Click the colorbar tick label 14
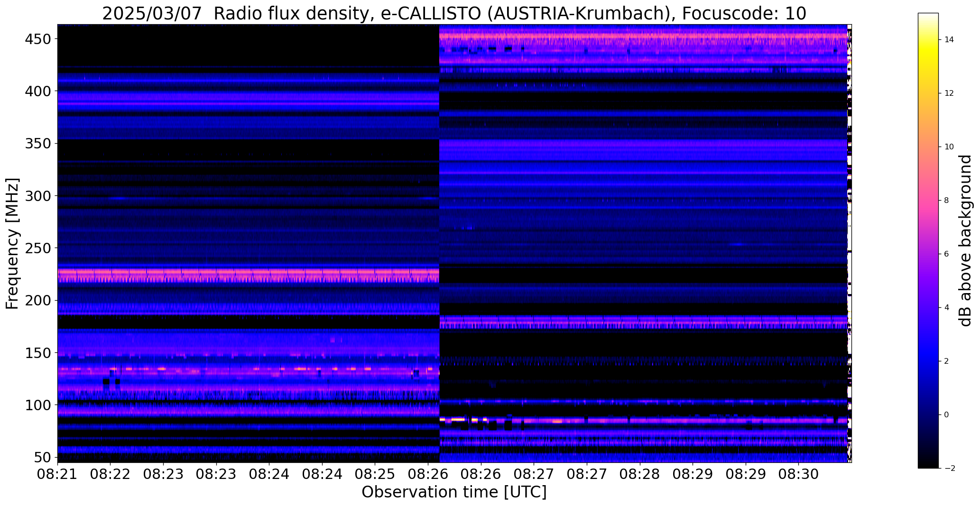Viewport: 980px width, 506px height. click(x=949, y=39)
